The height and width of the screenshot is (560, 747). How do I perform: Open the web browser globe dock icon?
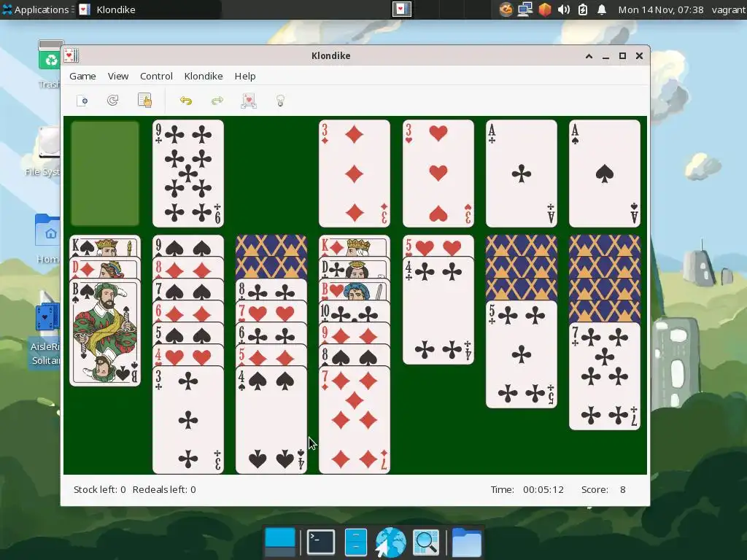[x=391, y=542]
